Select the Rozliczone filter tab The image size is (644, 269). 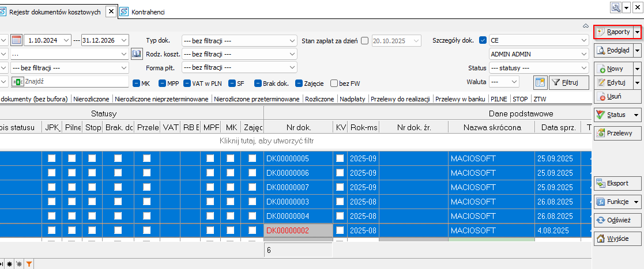pos(319,99)
